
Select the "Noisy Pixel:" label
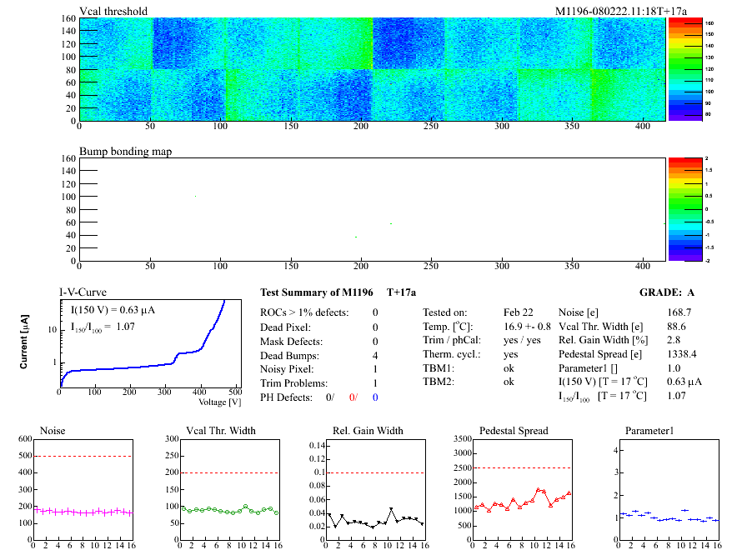point(287,369)
